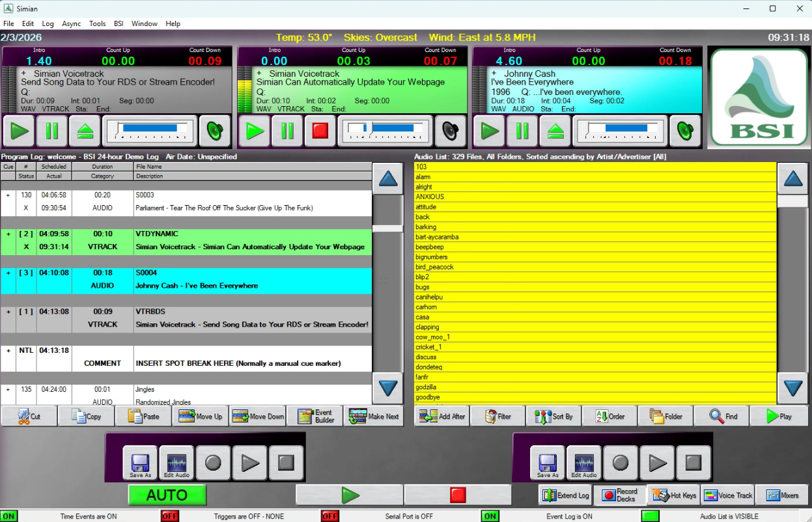Open the Log menu
This screenshot has width=812, height=522.
(x=48, y=23)
